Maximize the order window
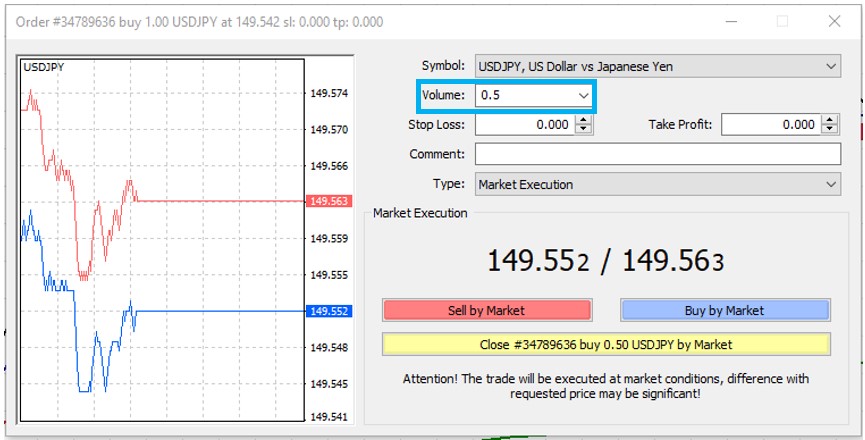 pos(782,21)
